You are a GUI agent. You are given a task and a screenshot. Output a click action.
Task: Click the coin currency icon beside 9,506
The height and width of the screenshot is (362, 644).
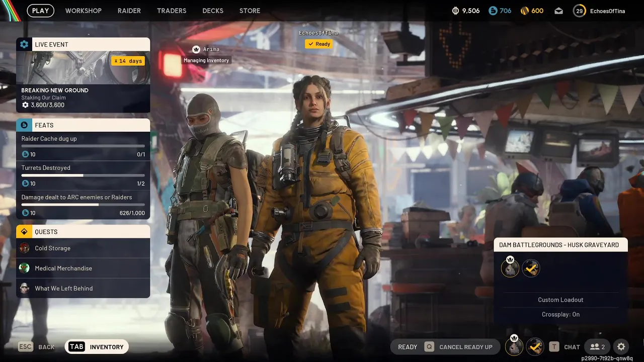pyautogui.click(x=456, y=11)
